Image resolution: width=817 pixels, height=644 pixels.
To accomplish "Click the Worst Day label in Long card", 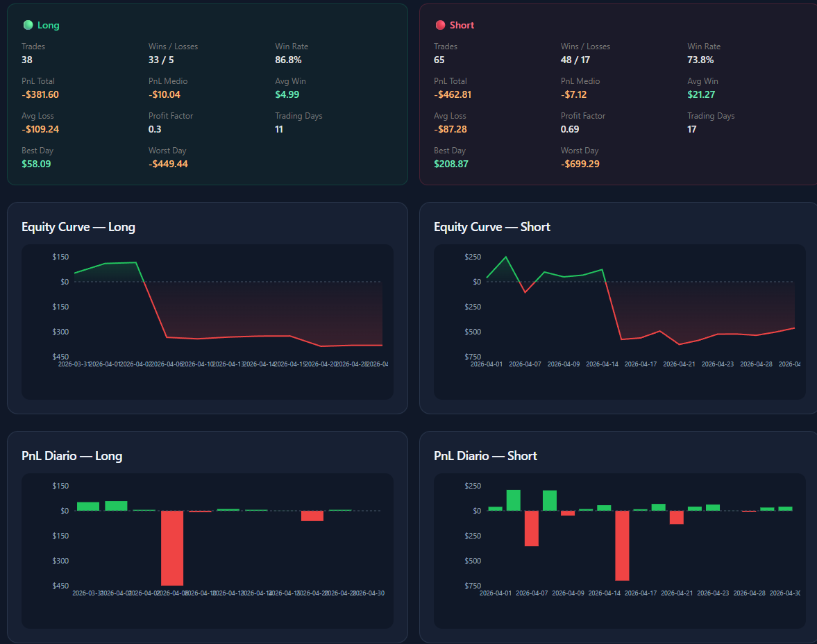I will (x=167, y=151).
